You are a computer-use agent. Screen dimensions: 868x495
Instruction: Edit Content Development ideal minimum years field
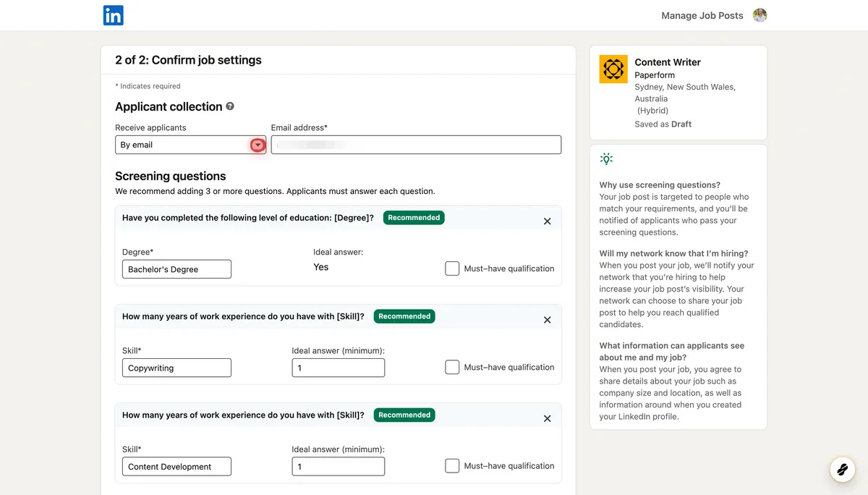point(339,466)
